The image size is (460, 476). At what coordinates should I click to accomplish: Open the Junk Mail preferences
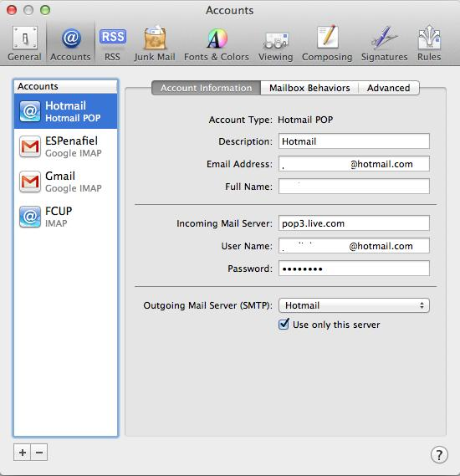155,44
